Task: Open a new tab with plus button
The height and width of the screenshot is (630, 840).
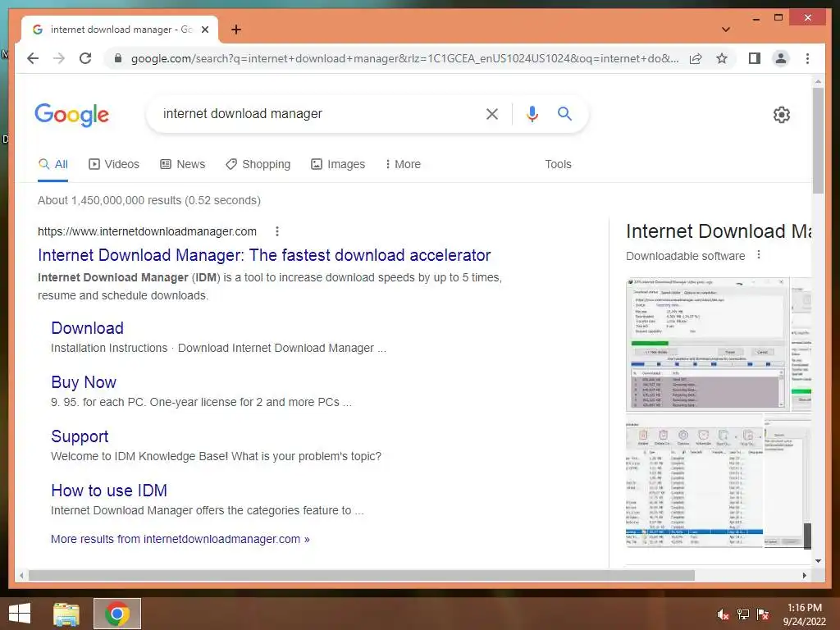Action: (235, 30)
